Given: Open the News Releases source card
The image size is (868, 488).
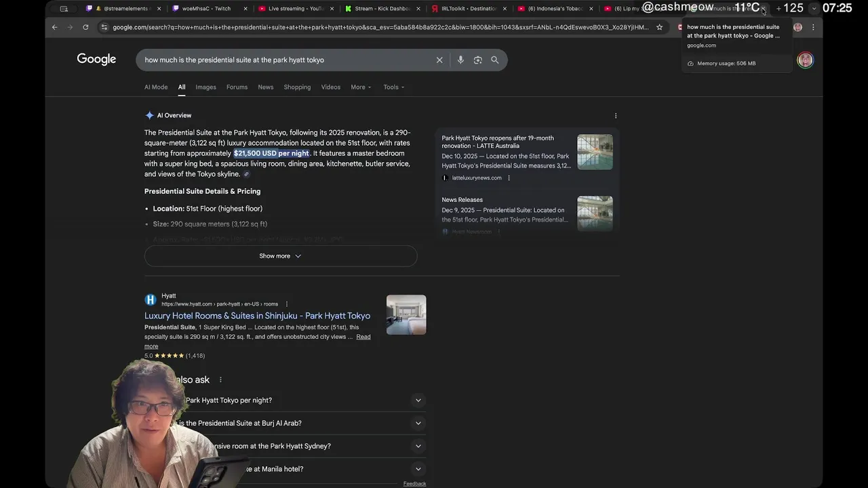Looking at the screenshot, I should (462, 200).
